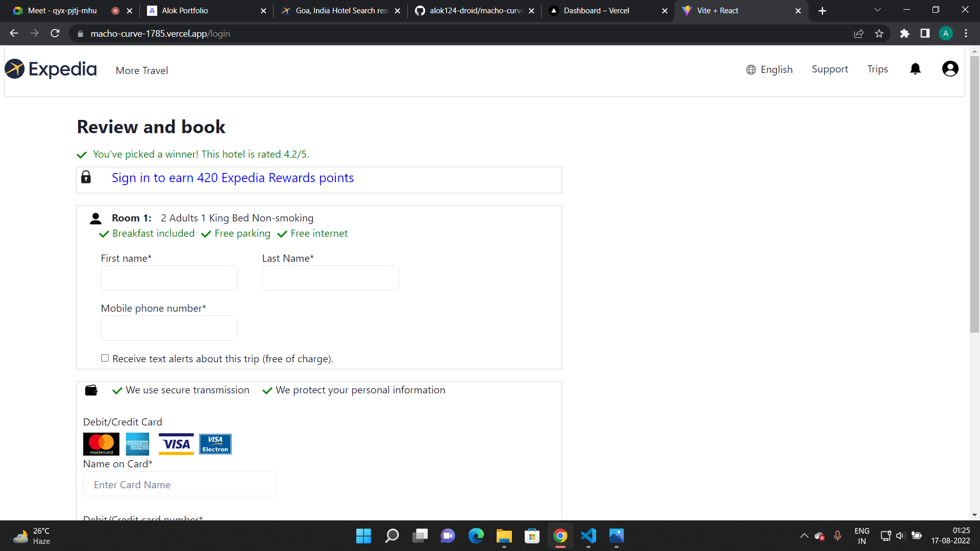This screenshot has width=980, height=551.
Task: Toggle the Chrome side panel icon
Action: [x=925, y=33]
